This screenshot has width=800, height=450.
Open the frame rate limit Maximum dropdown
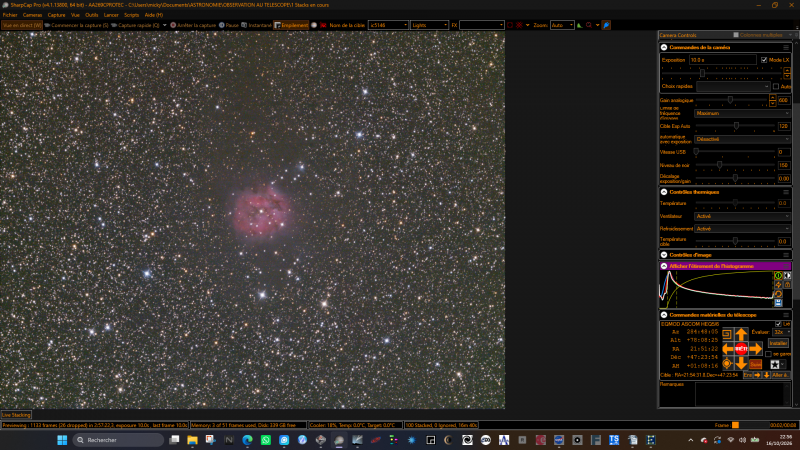coord(742,113)
